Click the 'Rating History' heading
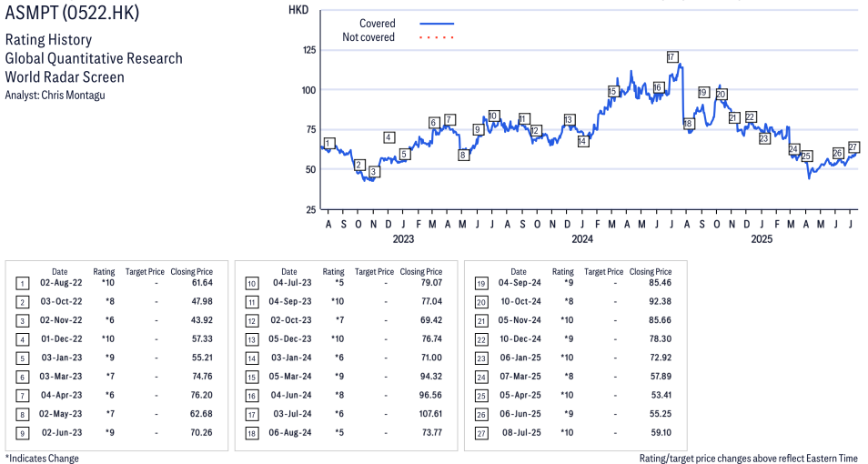 click(x=49, y=40)
